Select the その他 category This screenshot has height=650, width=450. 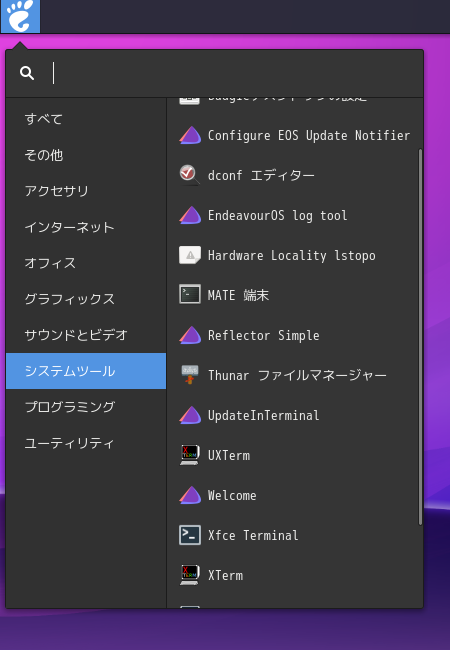[86, 155]
